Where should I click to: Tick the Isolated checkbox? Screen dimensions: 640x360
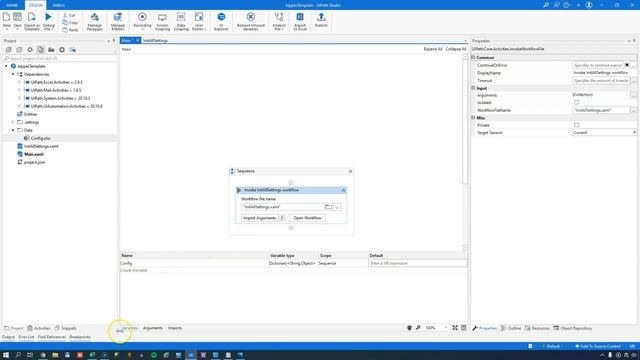[x=576, y=102]
